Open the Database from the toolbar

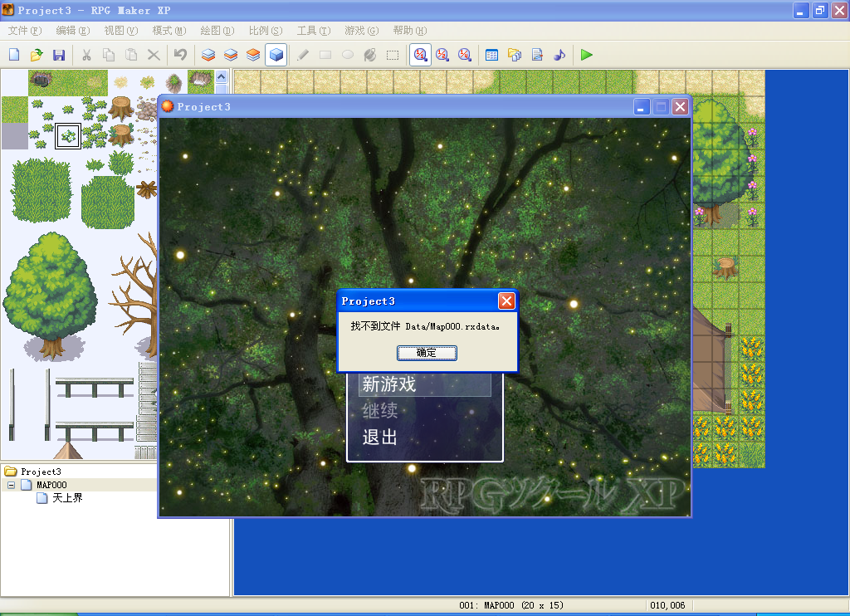pyautogui.click(x=491, y=55)
